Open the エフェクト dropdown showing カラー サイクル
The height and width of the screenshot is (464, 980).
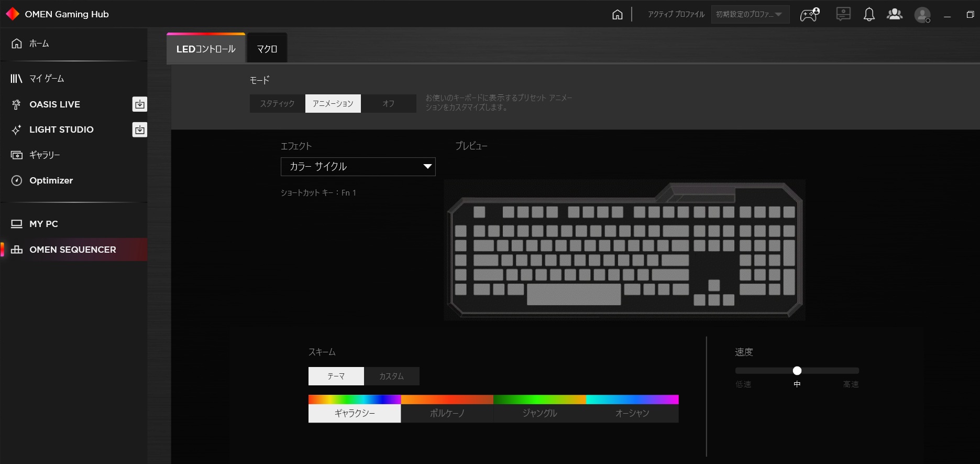[358, 167]
